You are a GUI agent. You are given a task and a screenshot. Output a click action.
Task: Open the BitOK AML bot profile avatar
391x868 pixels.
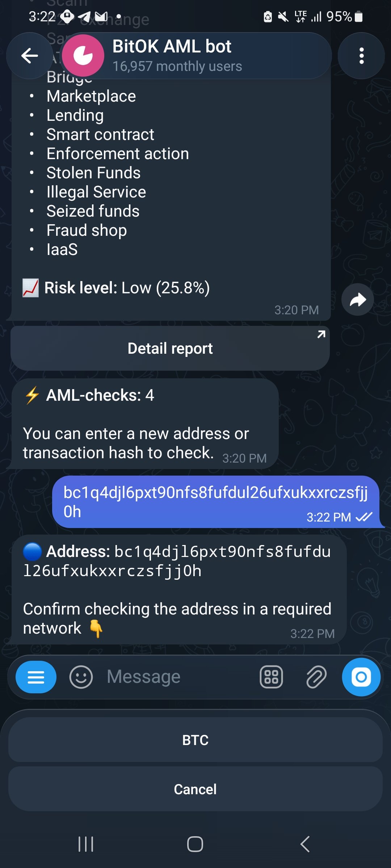(83, 56)
